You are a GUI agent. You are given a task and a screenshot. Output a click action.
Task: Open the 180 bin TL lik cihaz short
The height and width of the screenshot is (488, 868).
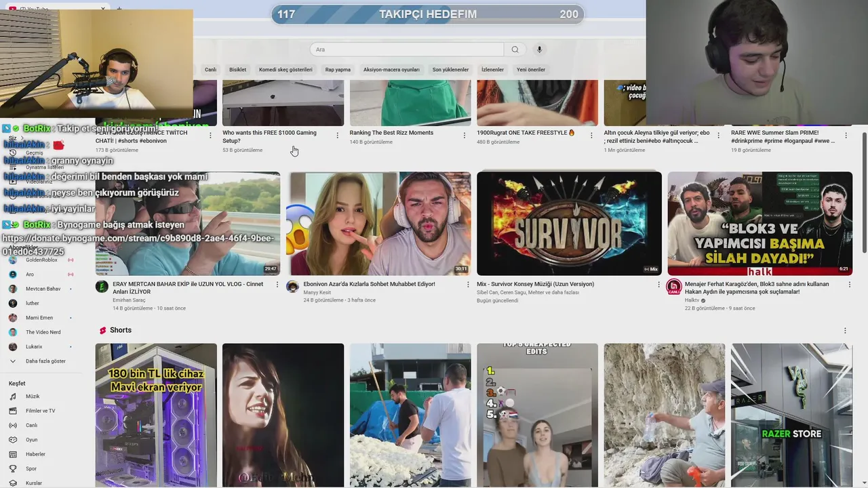156,415
